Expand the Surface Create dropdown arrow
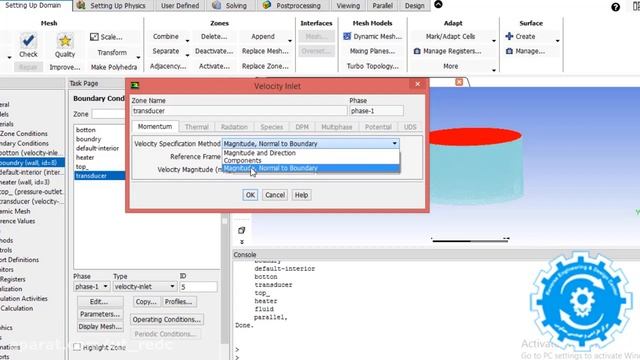This screenshot has height=360, width=640. click(557, 41)
